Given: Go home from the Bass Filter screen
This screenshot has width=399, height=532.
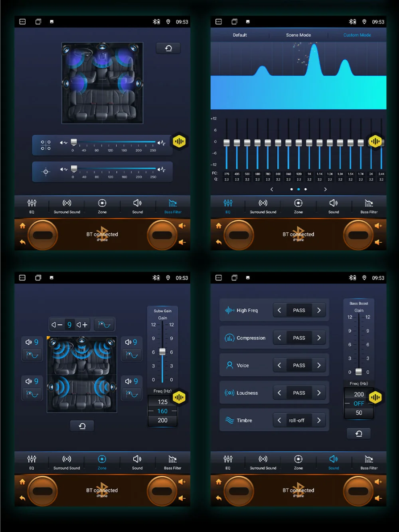Looking at the screenshot, I should point(23,226).
